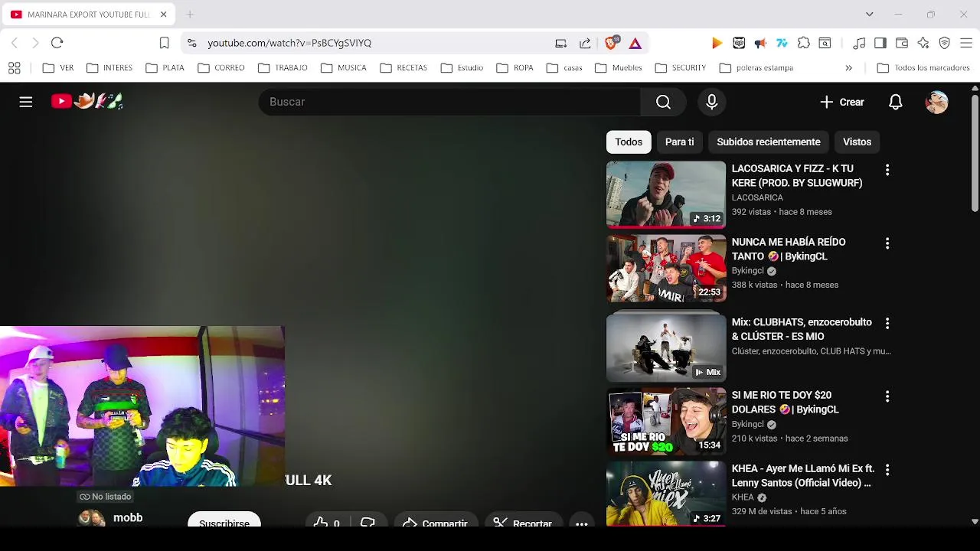Select the Vistos filter chip
The height and width of the screenshot is (551, 980).
857,142
